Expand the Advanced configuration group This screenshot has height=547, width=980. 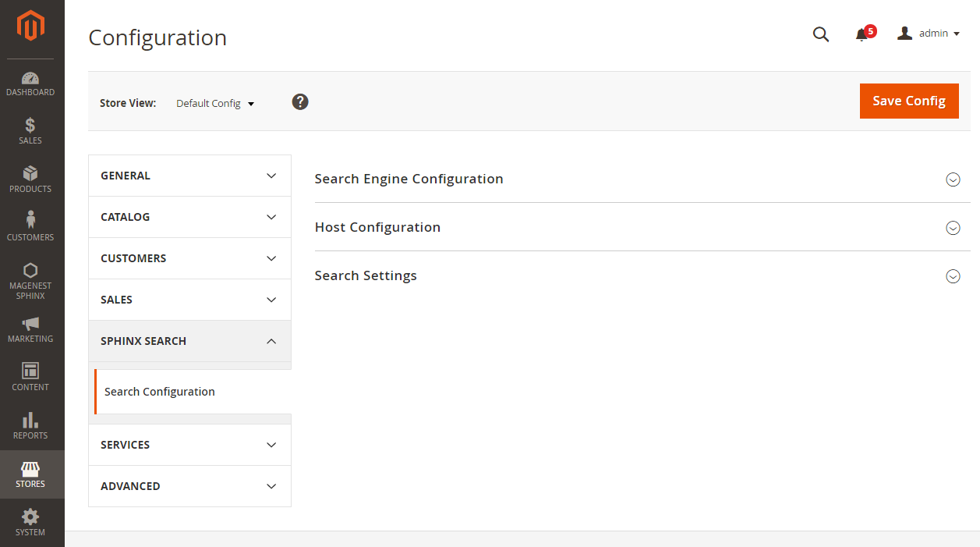coord(189,486)
